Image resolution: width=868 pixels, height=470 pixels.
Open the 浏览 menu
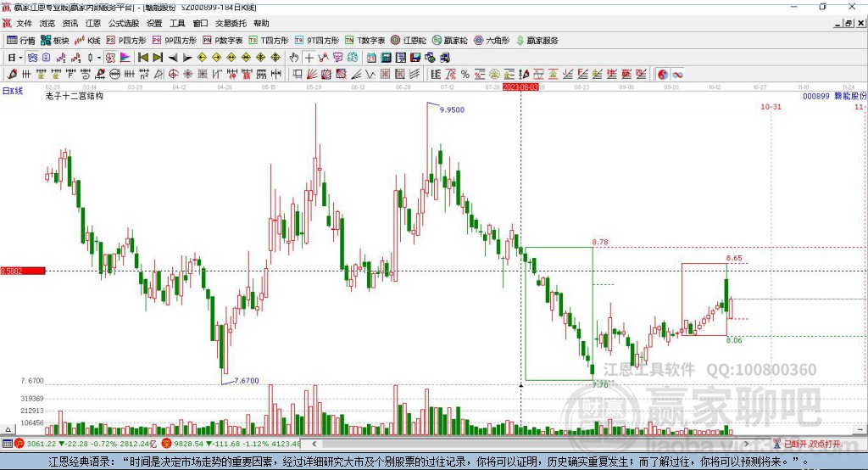pos(47,23)
